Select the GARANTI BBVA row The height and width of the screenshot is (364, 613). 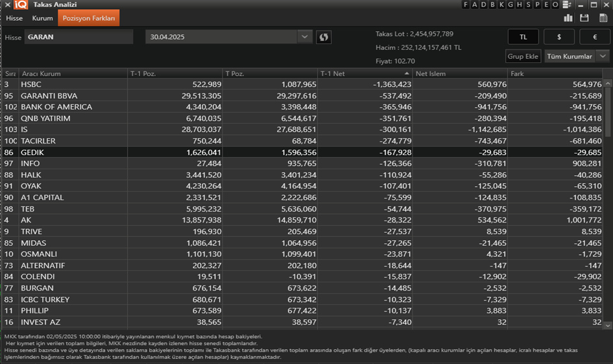tap(302, 96)
